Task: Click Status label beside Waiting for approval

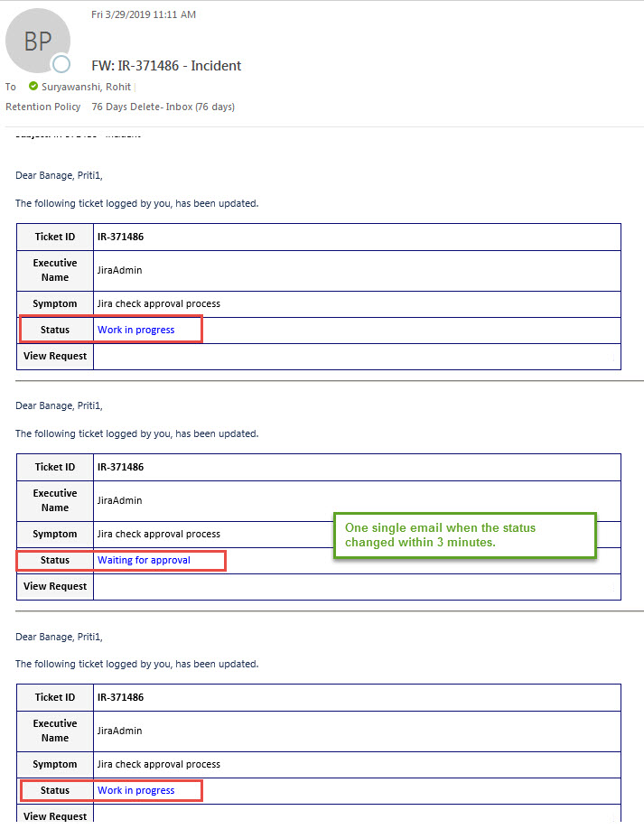Action: (x=55, y=561)
